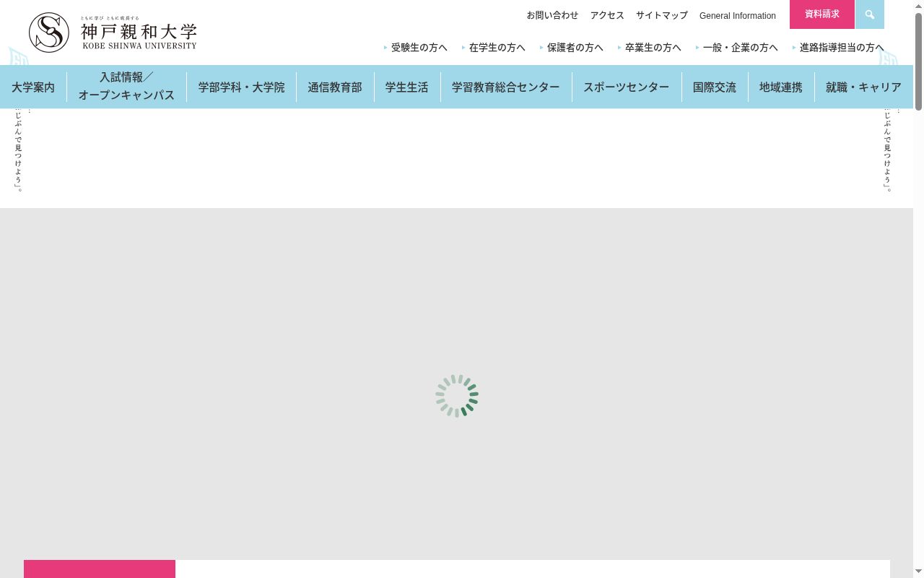Viewport: 924px width, 578px height.
Task: Open the 大学案内 menu
Action: 33,87
